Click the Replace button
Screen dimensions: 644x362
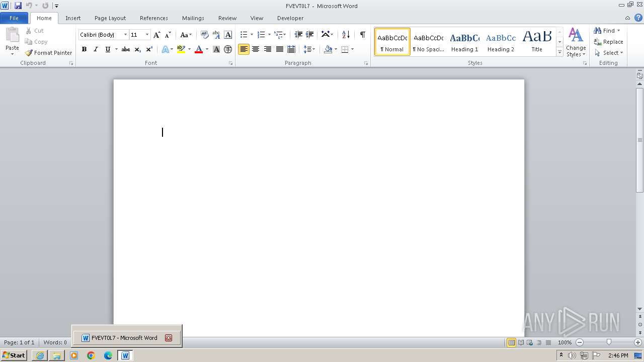pos(608,42)
